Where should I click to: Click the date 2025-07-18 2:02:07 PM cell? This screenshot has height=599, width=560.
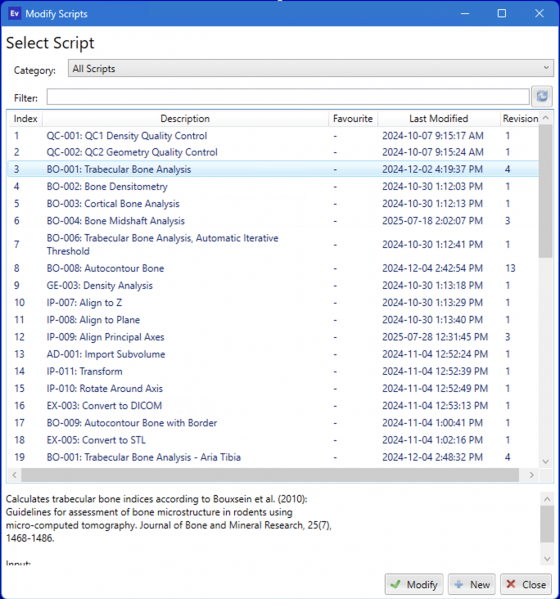[x=432, y=221]
